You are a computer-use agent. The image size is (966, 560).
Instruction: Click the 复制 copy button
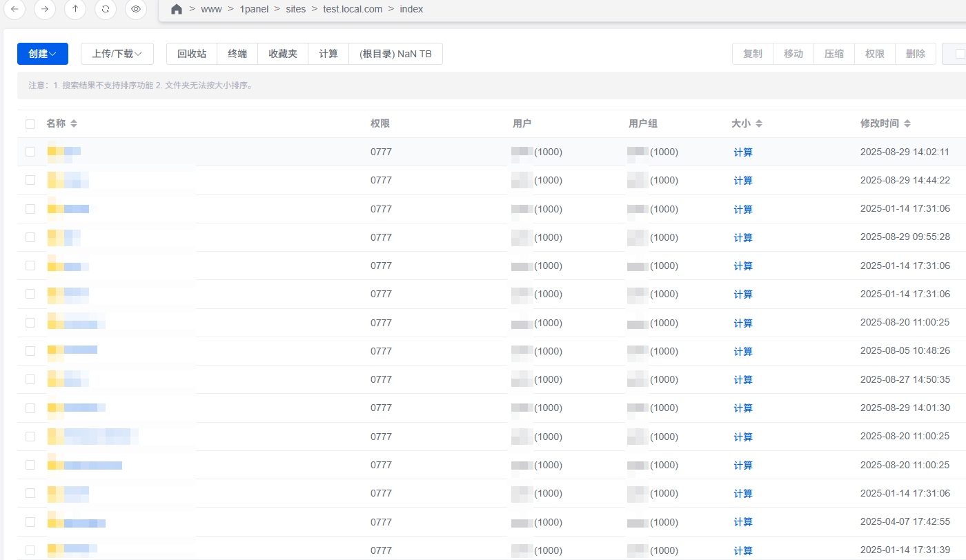pos(753,54)
